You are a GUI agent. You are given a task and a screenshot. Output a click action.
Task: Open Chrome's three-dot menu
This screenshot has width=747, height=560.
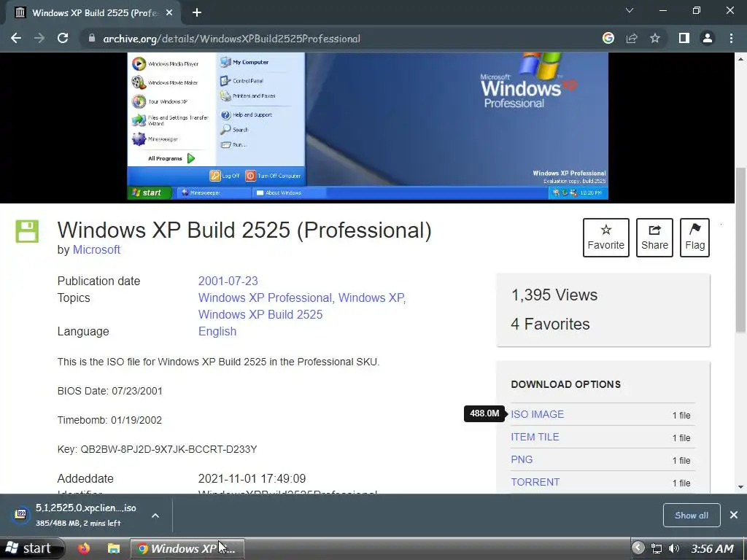click(731, 38)
